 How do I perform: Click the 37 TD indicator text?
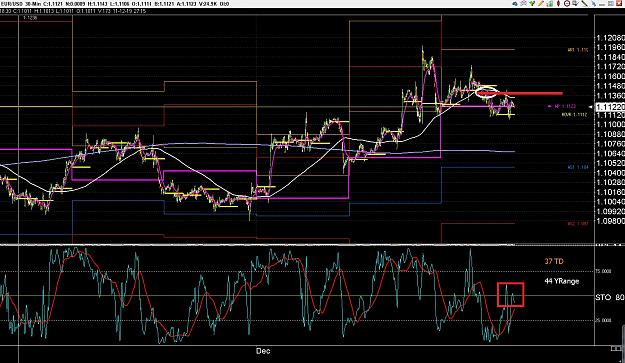[x=554, y=261]
